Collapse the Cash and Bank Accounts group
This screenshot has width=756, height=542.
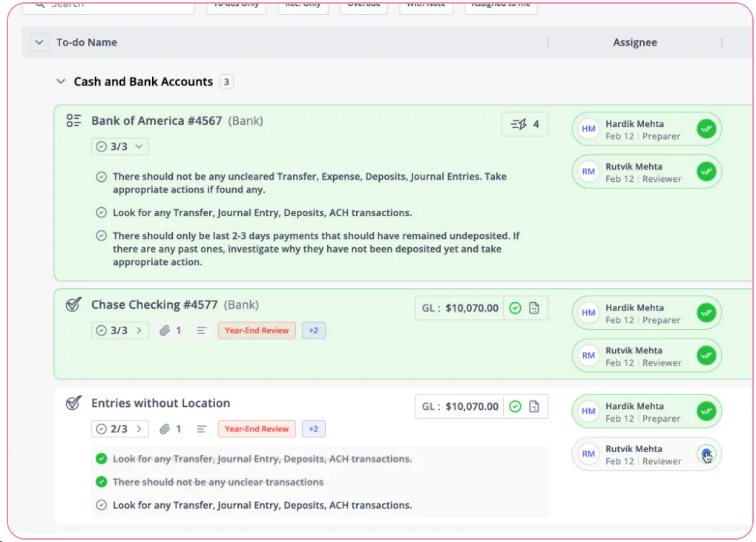coord(61,82)
